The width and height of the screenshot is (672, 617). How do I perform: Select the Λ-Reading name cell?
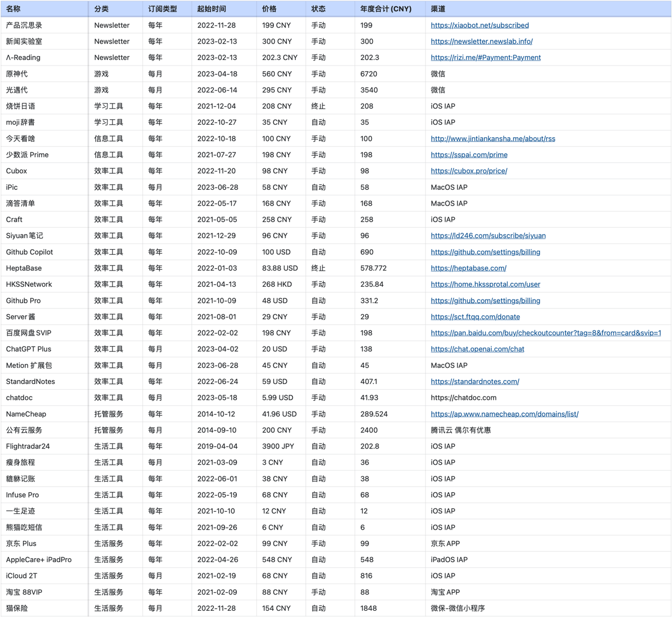[x=44, y=58]
